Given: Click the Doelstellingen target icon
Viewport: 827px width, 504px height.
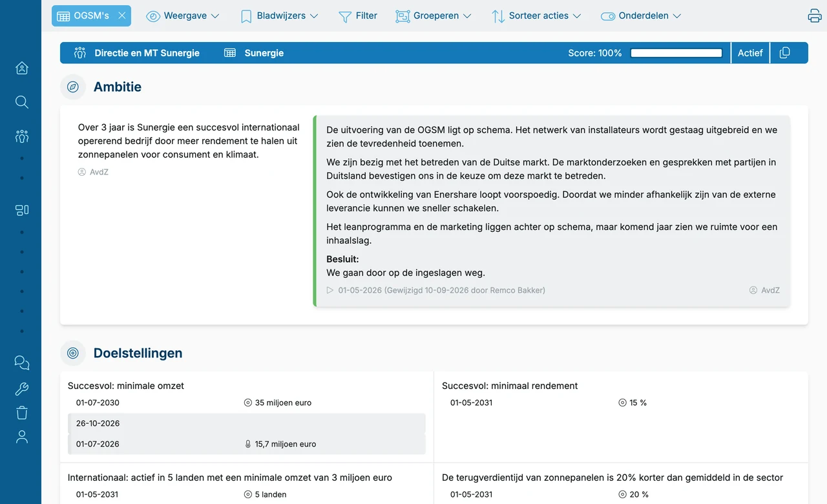Looking at the screenshot, I should click(73, 353).
